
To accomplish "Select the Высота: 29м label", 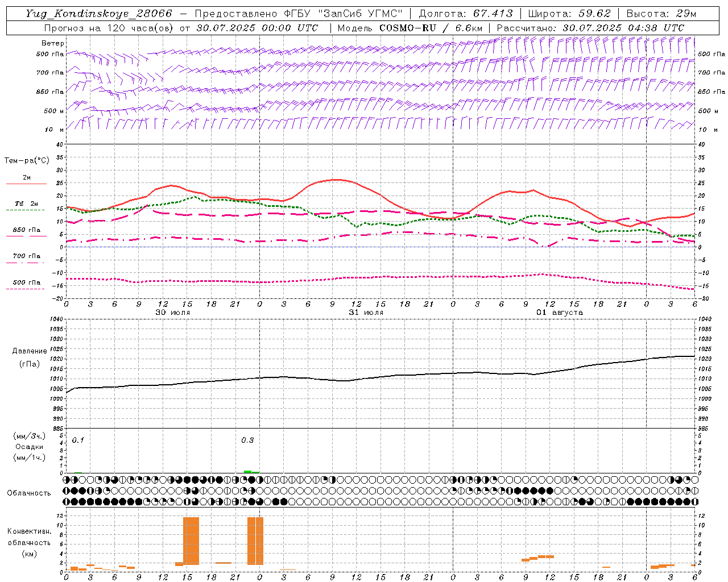I will coord(661,14).
